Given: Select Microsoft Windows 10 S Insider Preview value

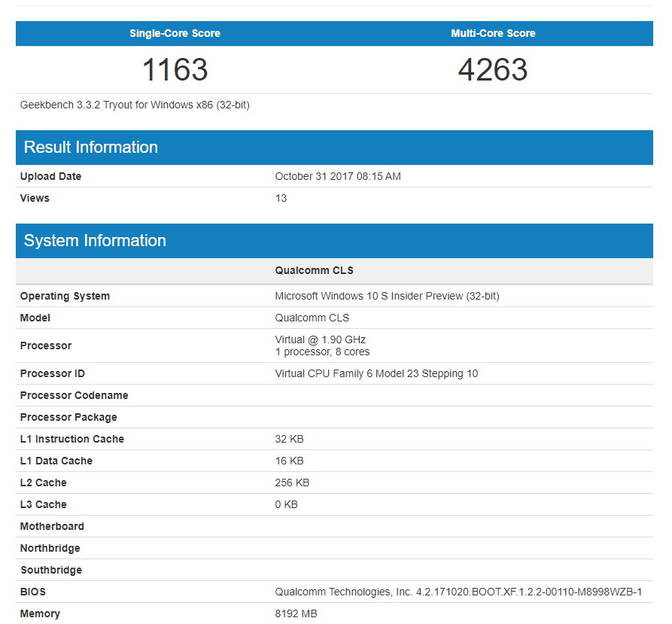Looking at the screenshot, I should tap(387, 296).
